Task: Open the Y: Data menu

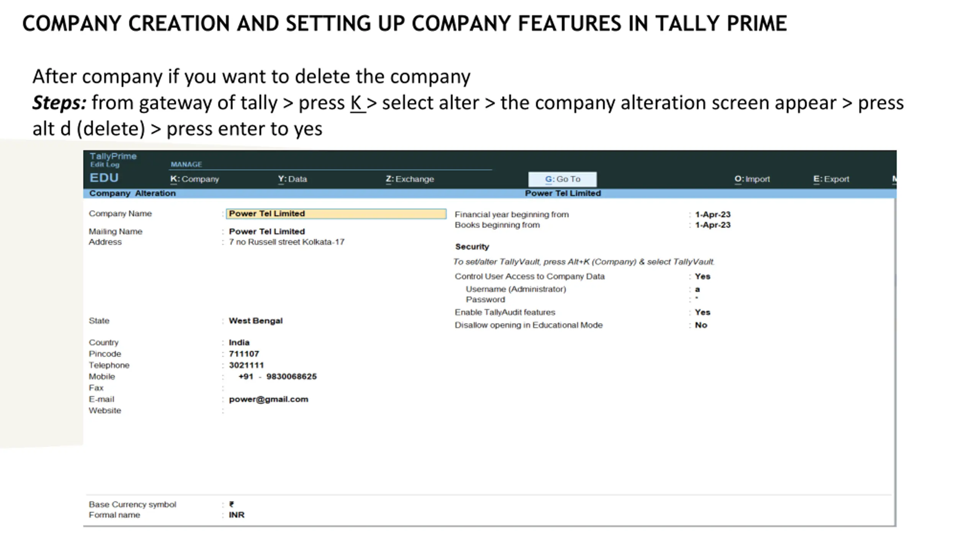Action: point(292,179)
